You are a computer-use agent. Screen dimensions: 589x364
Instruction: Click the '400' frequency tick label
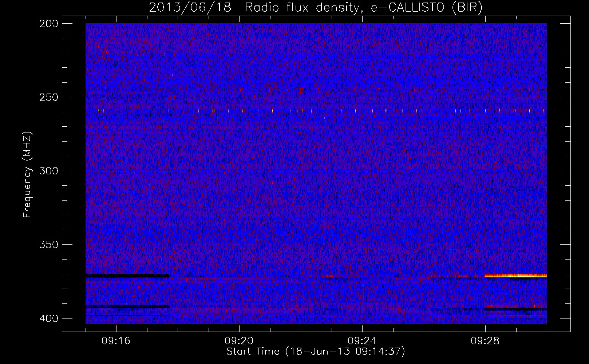48,318
